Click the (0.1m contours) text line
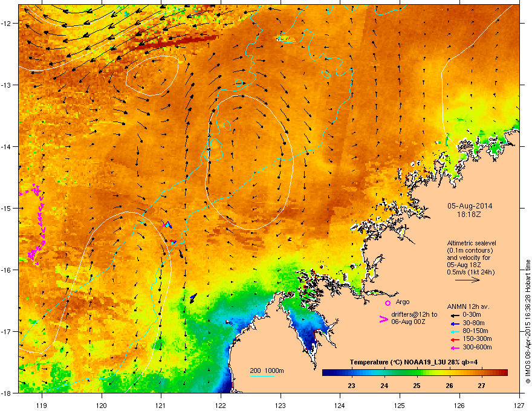This screenshot has width=532, height=411. (x=470, y=250)
